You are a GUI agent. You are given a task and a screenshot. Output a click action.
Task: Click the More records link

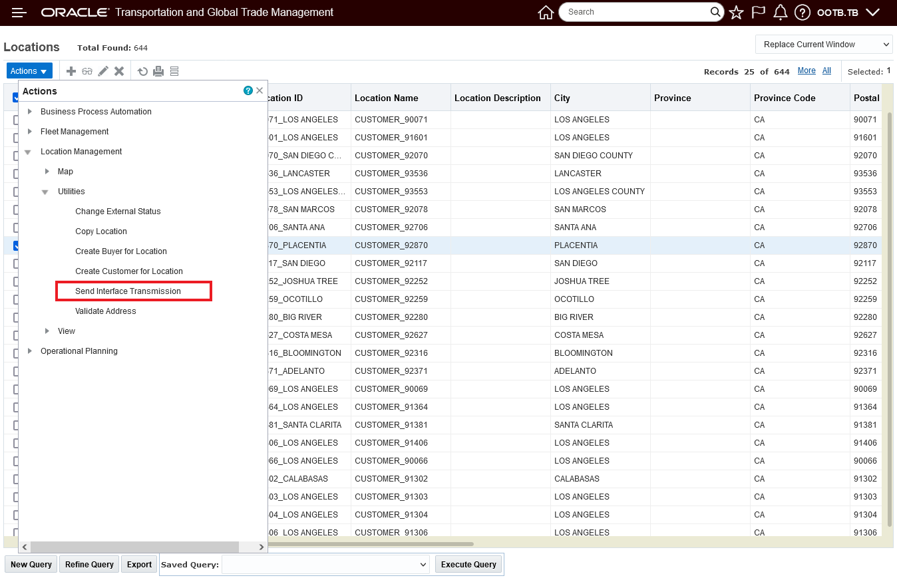[807, 71]
